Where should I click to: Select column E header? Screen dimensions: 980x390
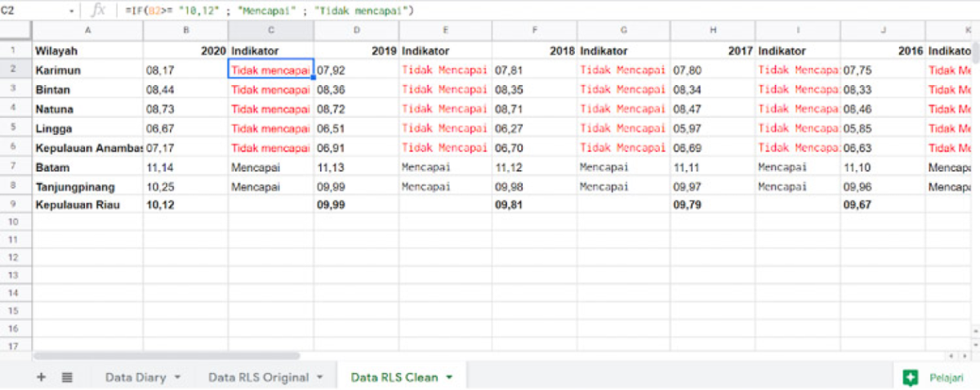(445, 30)
